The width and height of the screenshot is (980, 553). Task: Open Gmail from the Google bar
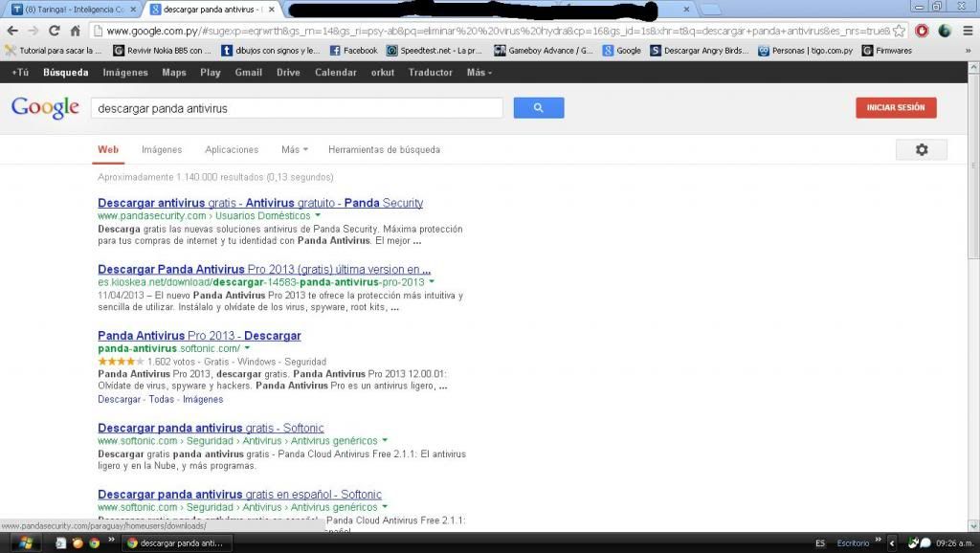point(248,73)
